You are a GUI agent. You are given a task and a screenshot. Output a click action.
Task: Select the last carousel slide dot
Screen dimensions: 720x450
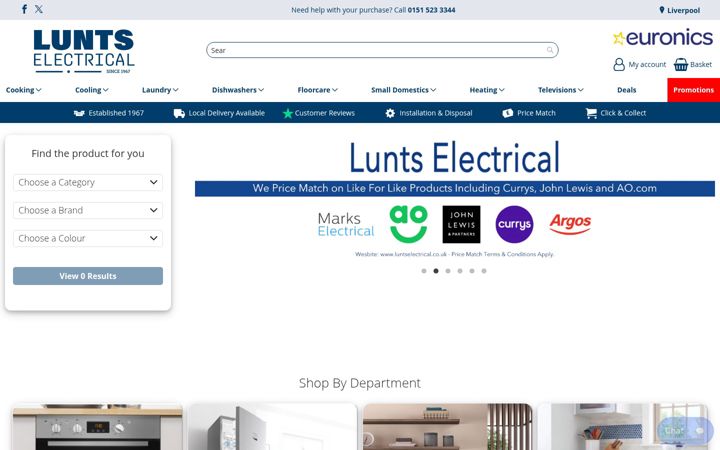click(484, 271)
